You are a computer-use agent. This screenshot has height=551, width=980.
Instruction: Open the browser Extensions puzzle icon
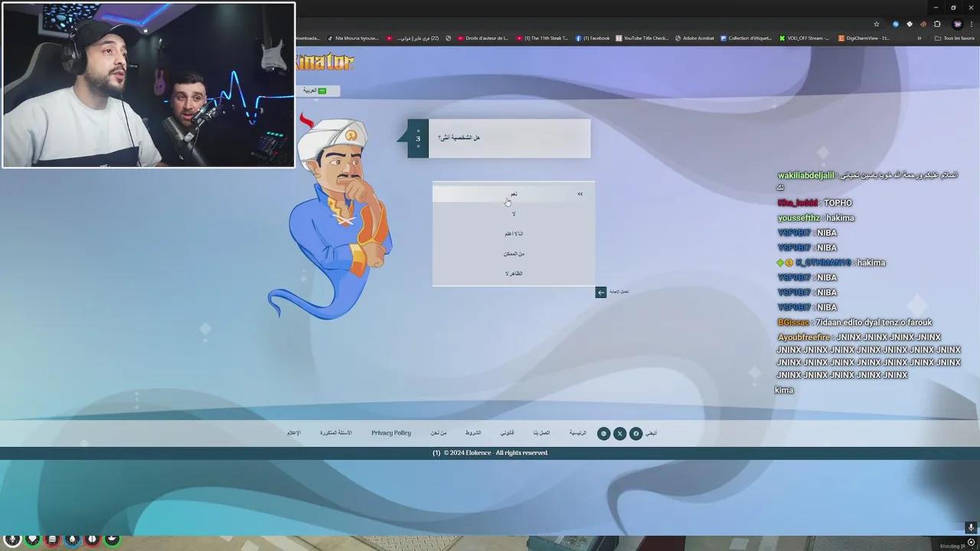click(937, 24)
